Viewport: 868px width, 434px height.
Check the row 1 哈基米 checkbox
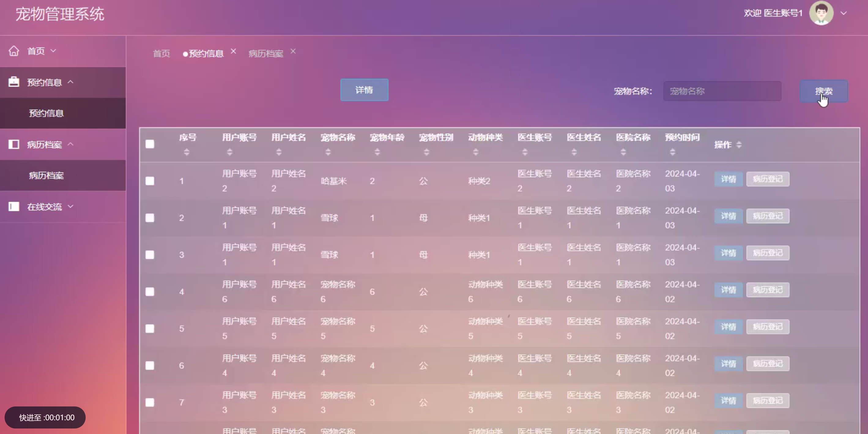tap(150, 181)
